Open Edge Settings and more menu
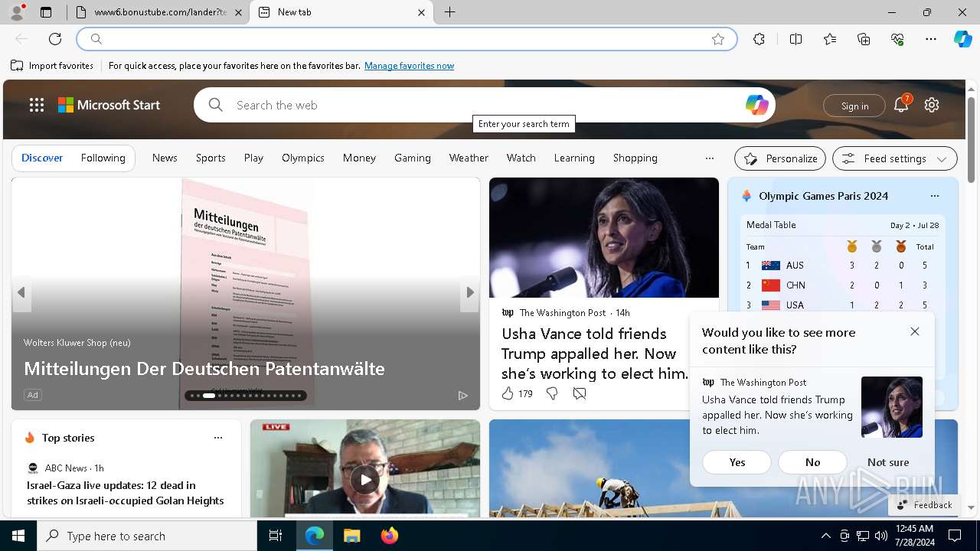 [931, 39]
